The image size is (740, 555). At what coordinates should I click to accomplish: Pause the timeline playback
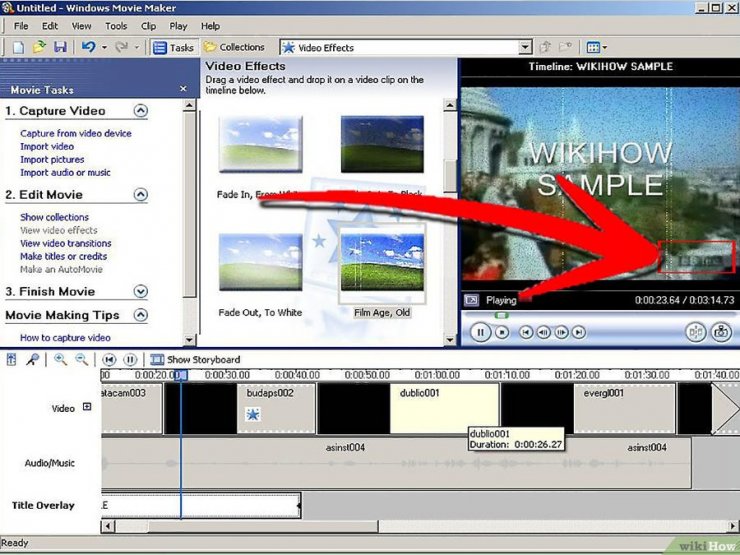point(130,360)
